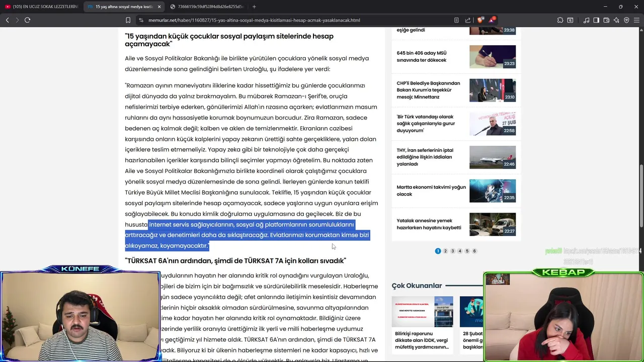Click the KEBAP webcam overlay
This screenshot has height=362, width=644.
point(563,317)
